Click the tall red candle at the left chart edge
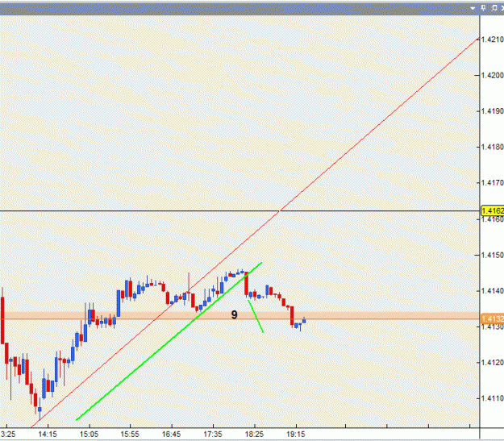 click(x=2, y=320)
